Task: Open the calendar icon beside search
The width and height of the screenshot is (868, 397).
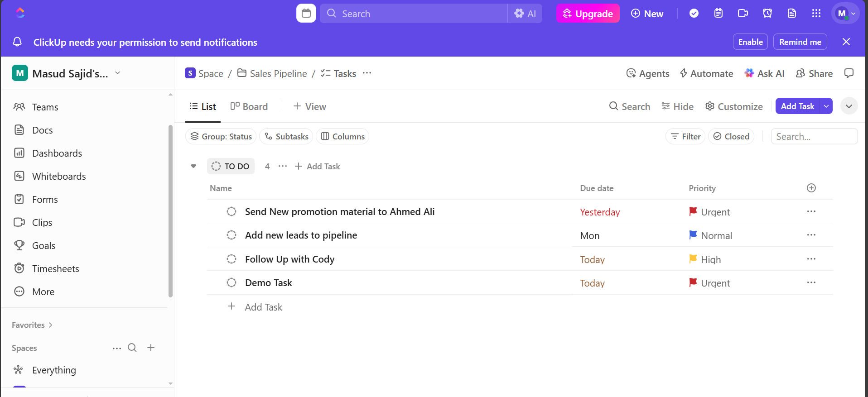Action: (306, 13)
